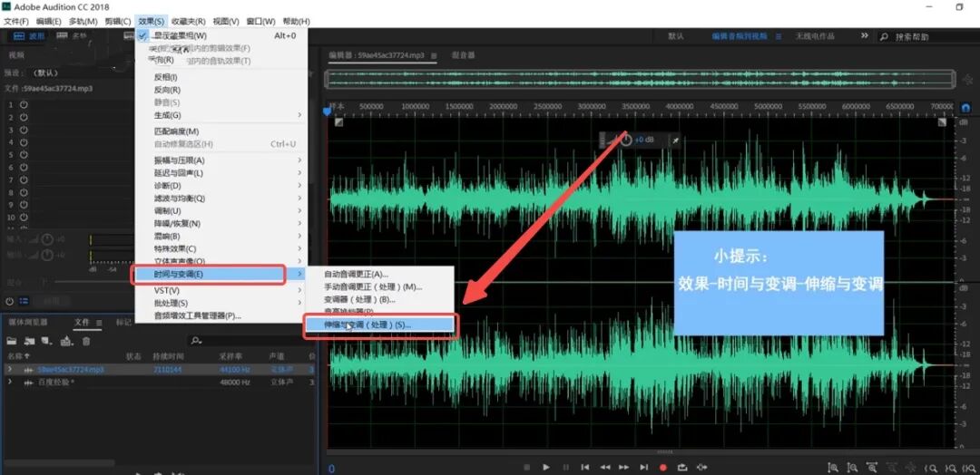Switch to the 文件 panel tab
Viewport: 980px width, 475px height.
tap(82, 322)
